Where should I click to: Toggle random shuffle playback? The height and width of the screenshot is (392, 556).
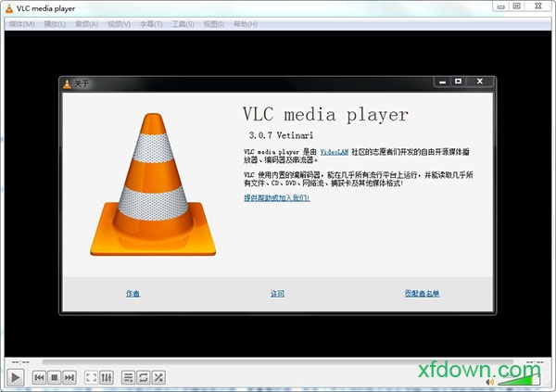pyautogui.click(x=158, y=377)
